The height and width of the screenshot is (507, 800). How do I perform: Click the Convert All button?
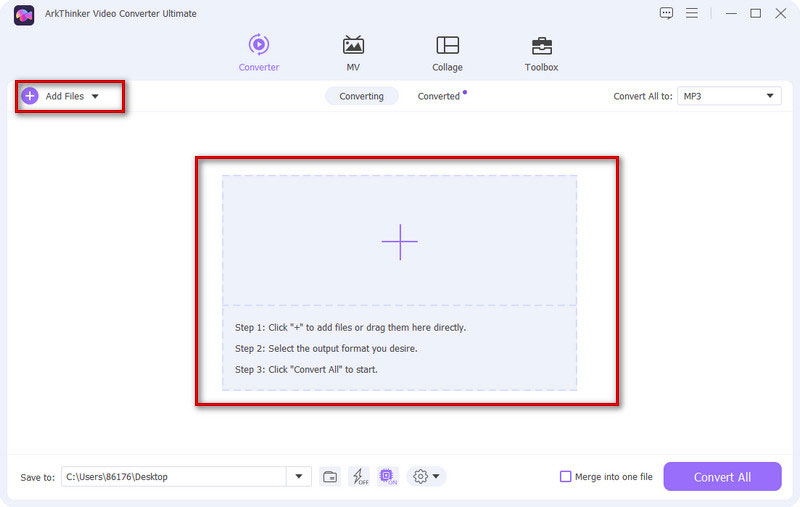722,477
